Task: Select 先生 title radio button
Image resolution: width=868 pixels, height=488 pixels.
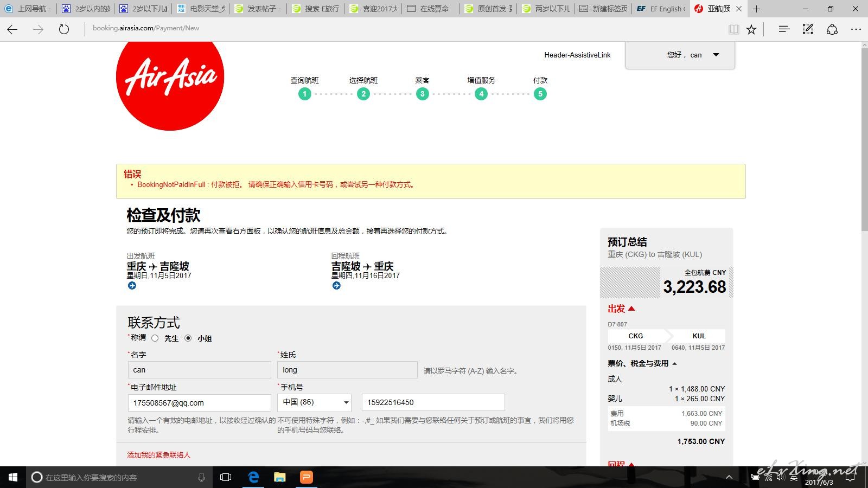Action: [x=155, y=338]
